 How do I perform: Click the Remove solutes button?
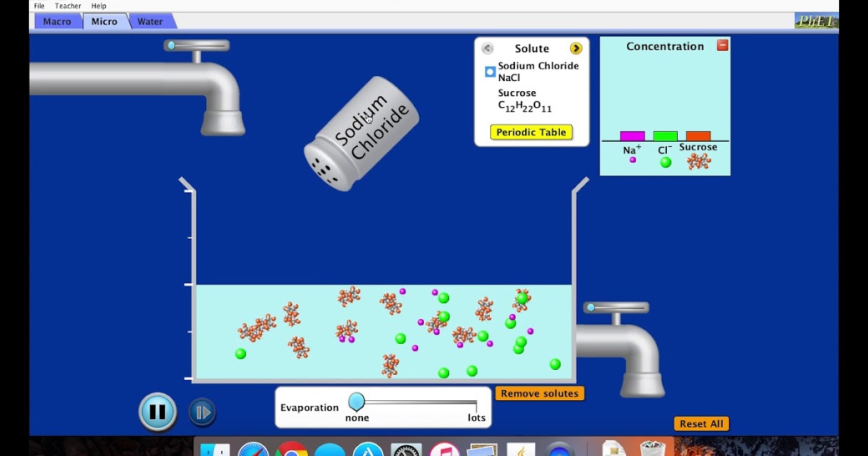click(540, 394)
